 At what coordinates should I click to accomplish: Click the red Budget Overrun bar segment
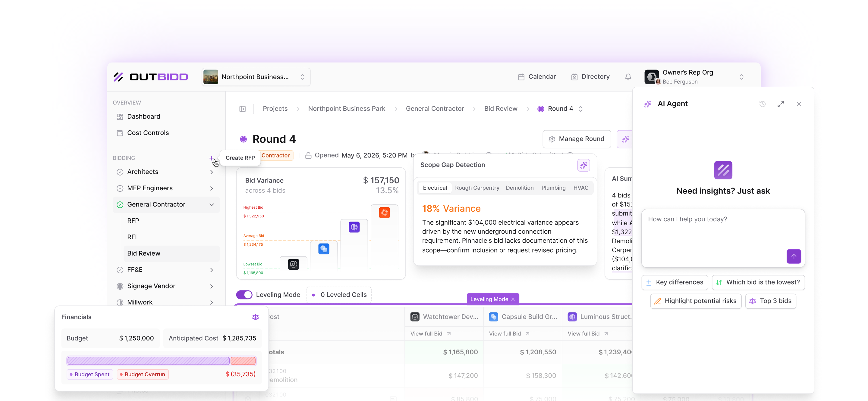[x=243, y=361]
